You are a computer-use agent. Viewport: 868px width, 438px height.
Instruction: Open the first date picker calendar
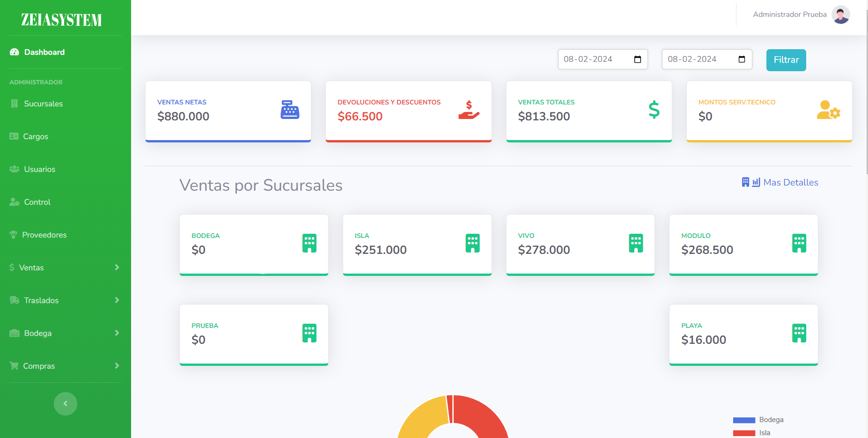637,59
